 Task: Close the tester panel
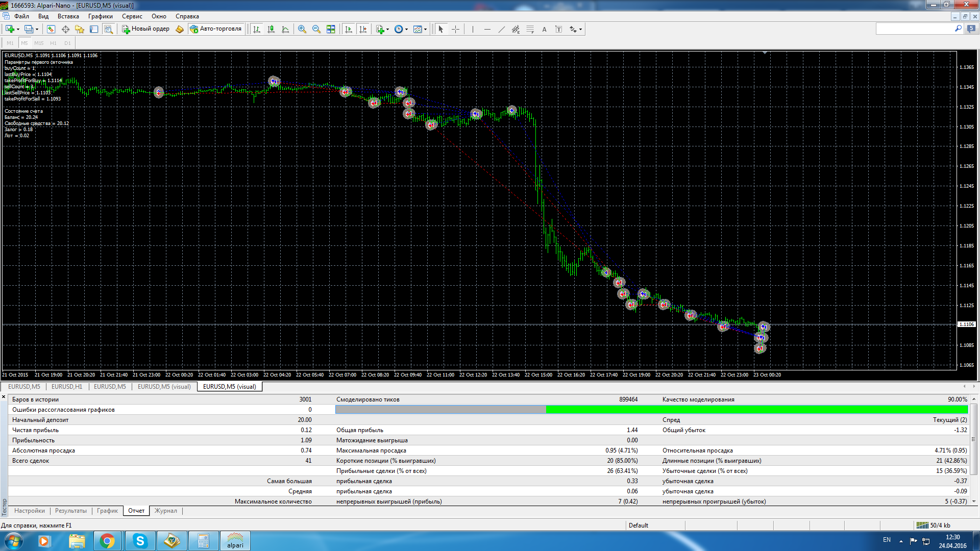click(x=4, y=397)
